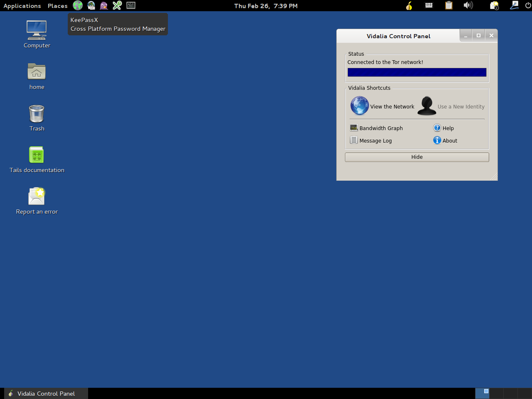This screenshot has width=532, height=399.
Task: Open the About Vidalia dialog
Action: coord(445,140)
